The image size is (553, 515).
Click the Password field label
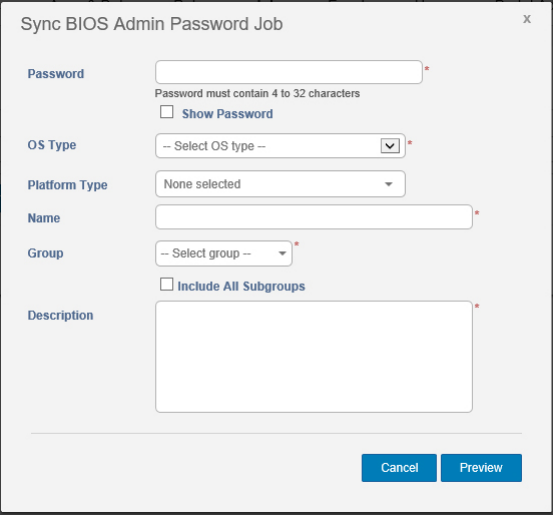56,74
